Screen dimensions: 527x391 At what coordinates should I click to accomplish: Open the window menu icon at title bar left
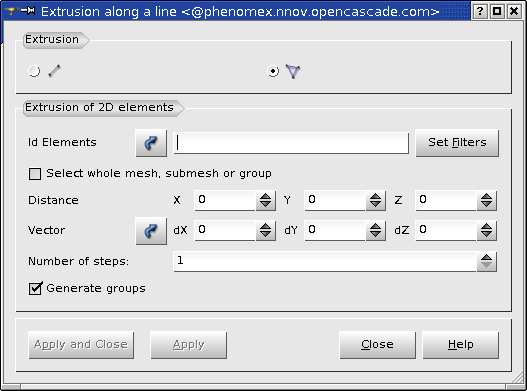pyautogui.click(x=11, y=11)
